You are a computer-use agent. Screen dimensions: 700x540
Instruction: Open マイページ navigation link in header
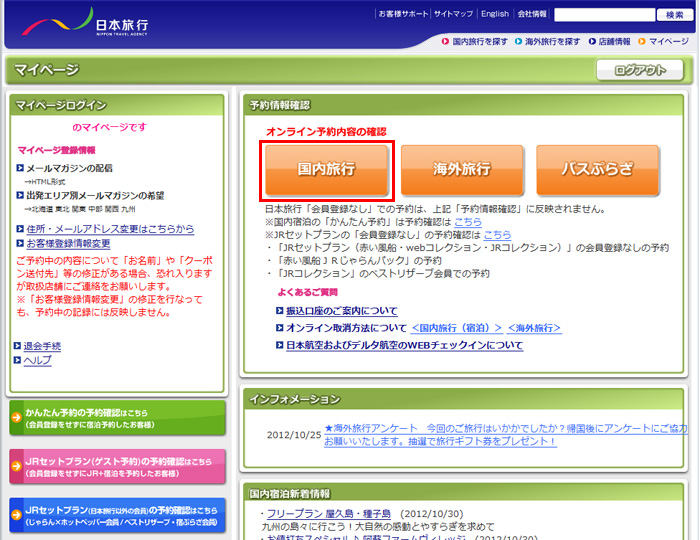pyautogui.click(x=669, y=42)
